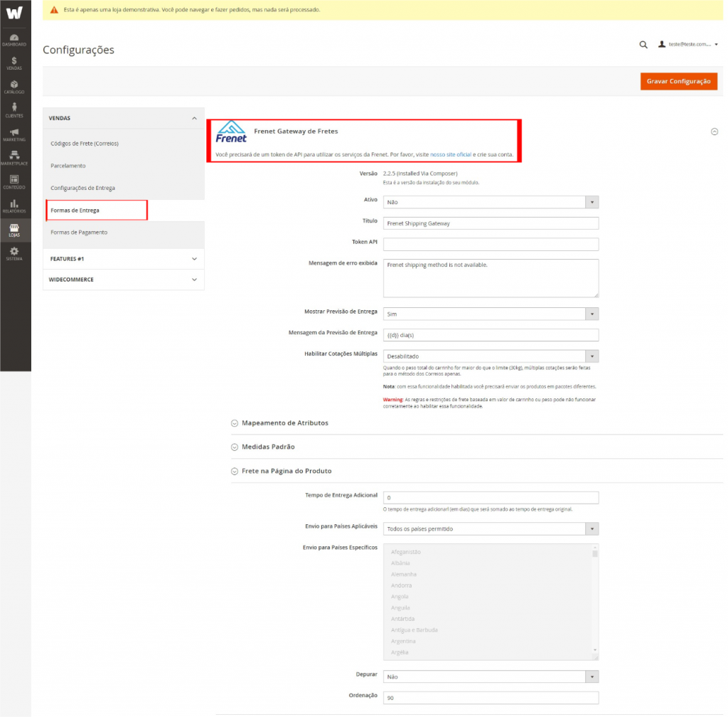Viewport: 728px width, 717px height.
Task: Open the Depurar dropdown
Action: click(491, 676)
